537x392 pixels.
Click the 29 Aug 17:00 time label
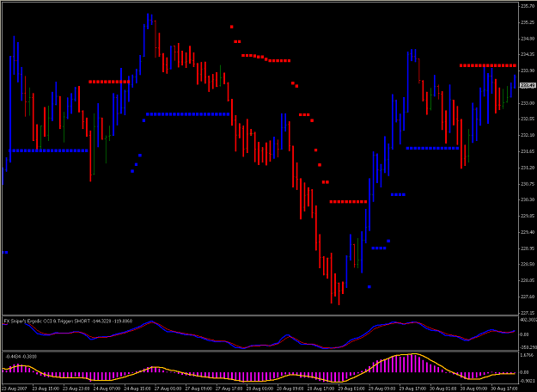point(412,389)
